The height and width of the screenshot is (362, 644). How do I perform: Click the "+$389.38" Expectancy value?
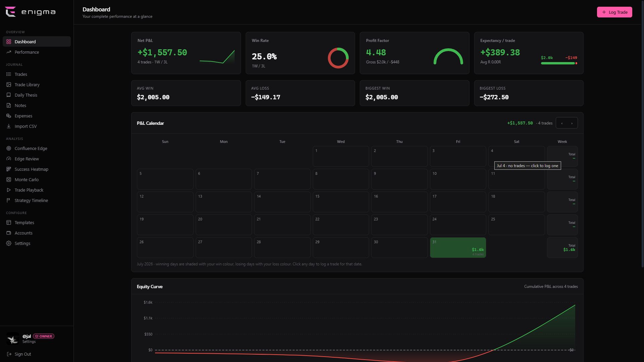500,52
